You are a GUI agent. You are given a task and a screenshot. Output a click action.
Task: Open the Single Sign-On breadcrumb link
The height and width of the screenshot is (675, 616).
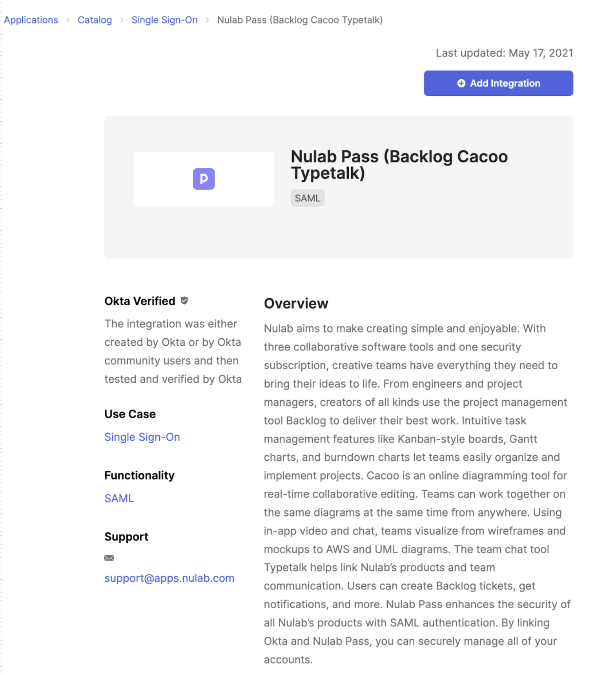pos(164,20)
